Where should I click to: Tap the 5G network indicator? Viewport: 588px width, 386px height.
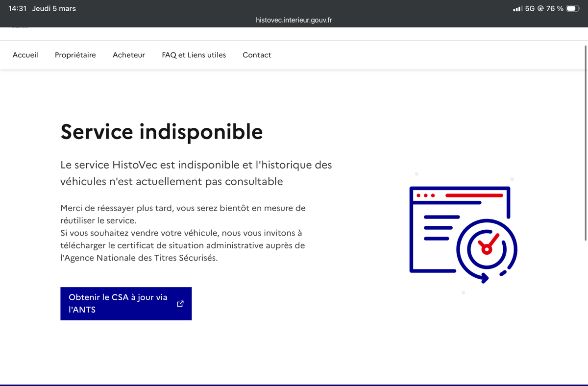(x=530, y=8)
